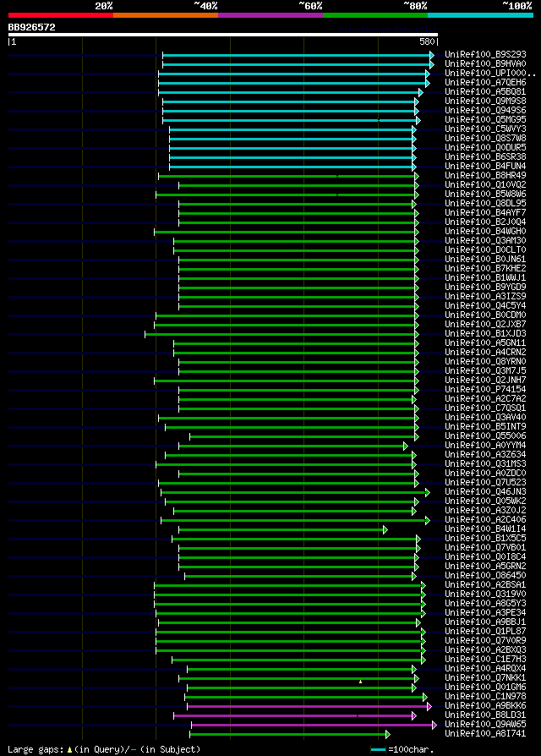Click the purple ~60% identity legend segment
This screenshot has width=541, height=756.
pyautogui.click(x=270, y=15)
